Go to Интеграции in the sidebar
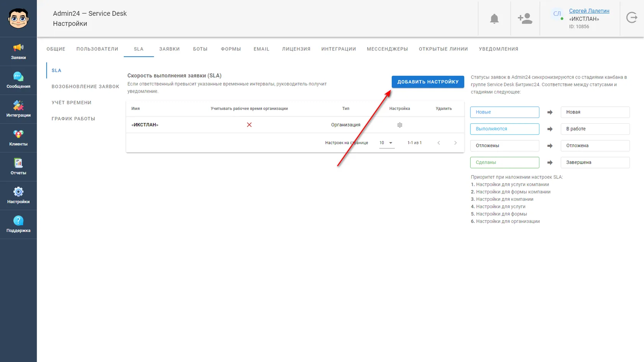644x362 pixels. [18, 109]
